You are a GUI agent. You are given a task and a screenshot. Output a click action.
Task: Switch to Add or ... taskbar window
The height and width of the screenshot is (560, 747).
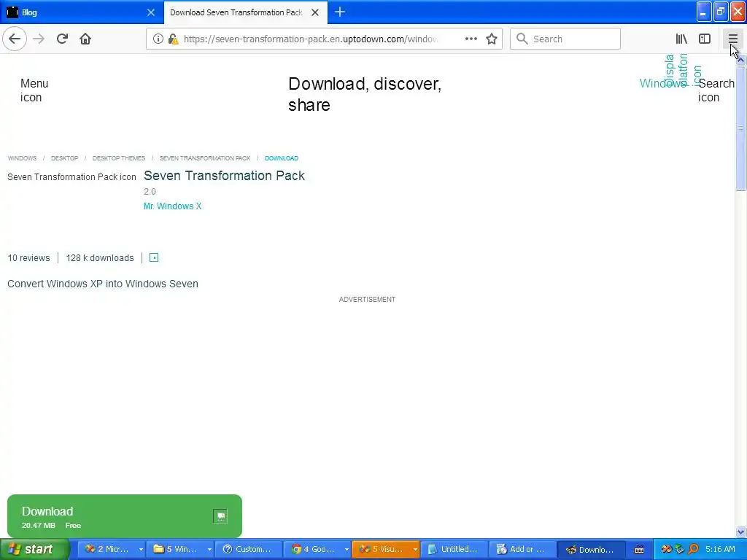522,549
